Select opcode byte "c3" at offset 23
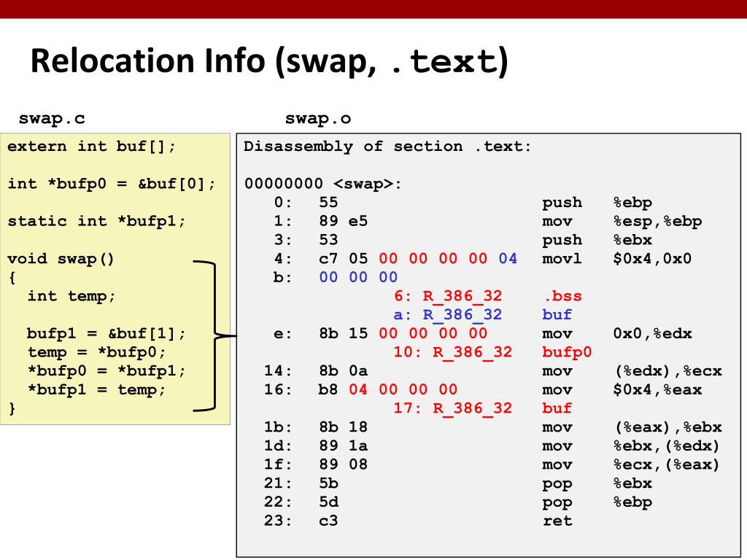The image size is (747, 560). tap(328, 521)
